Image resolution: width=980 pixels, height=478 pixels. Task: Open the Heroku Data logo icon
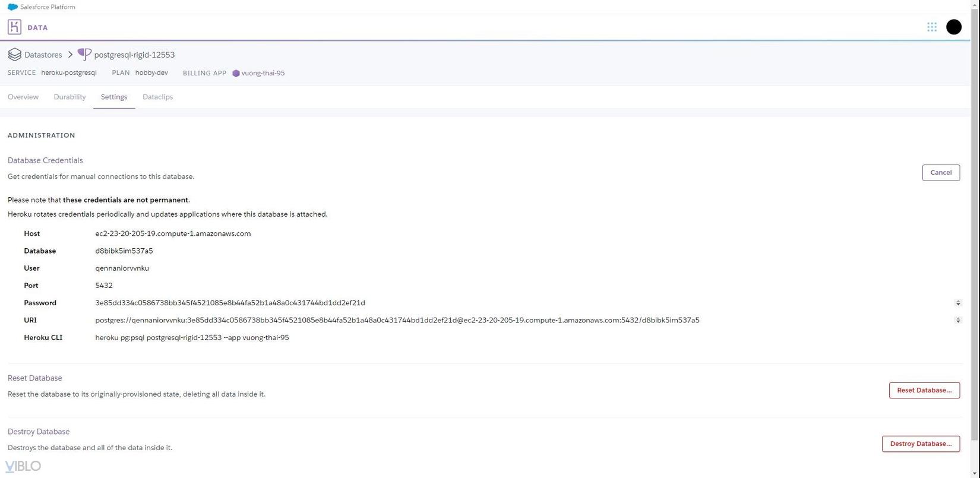[x=14, y=27]
